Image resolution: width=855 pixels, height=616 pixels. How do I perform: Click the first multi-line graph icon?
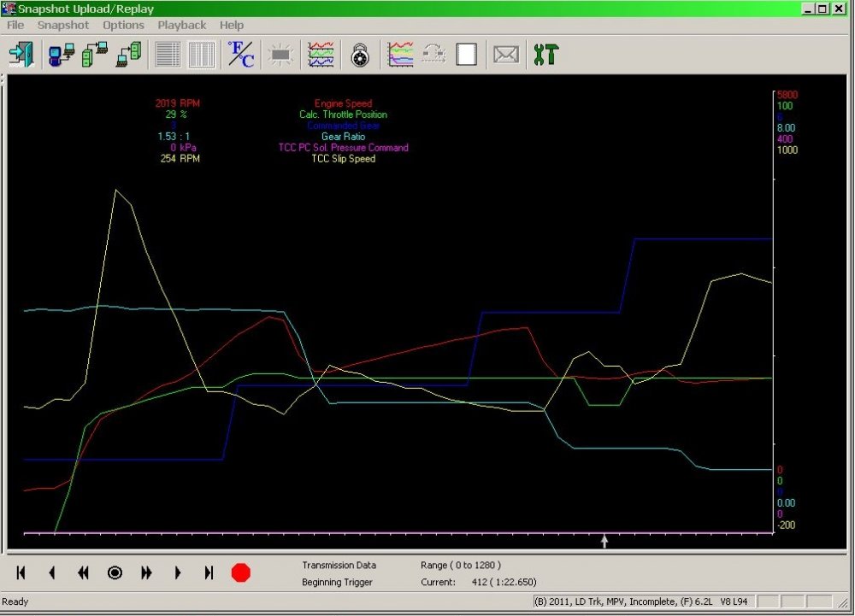(321, 55)
